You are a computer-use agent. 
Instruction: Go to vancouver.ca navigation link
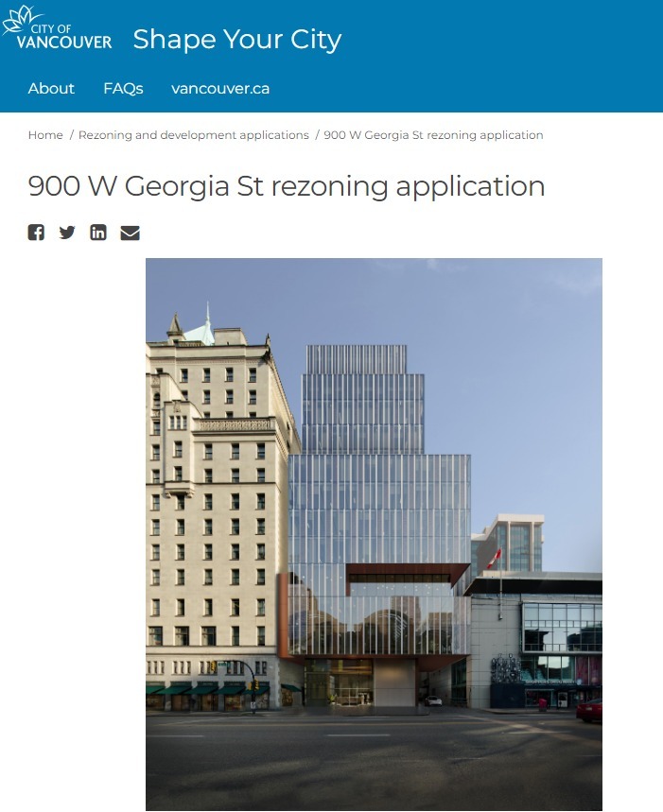pyautogui.click(x=220, y=89)
